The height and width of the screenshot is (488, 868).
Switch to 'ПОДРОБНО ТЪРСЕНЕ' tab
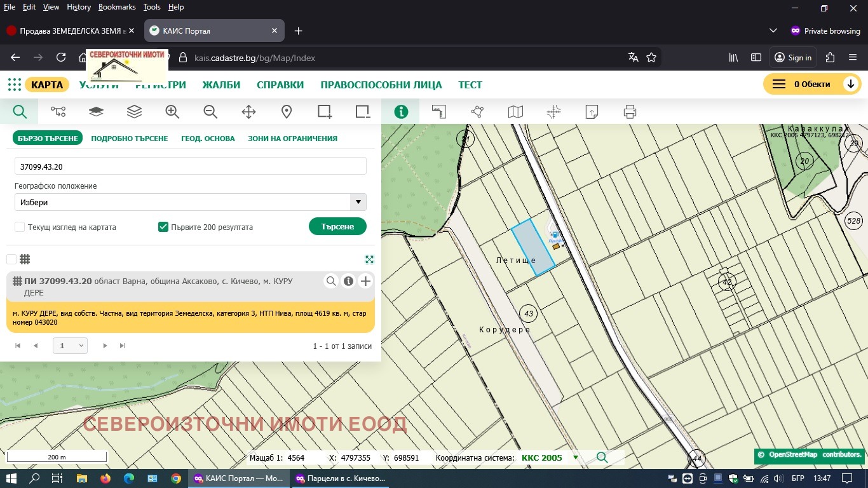(130, 139)
